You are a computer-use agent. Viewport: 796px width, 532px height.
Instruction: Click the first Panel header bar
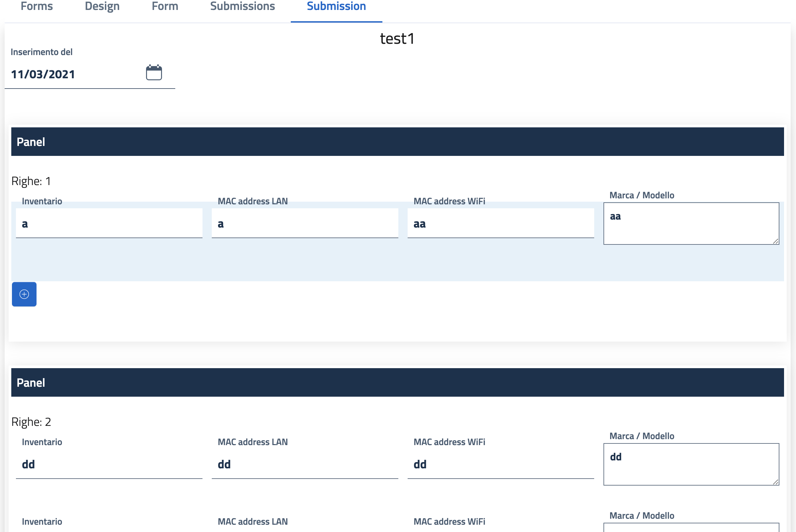tap(397, 142)
